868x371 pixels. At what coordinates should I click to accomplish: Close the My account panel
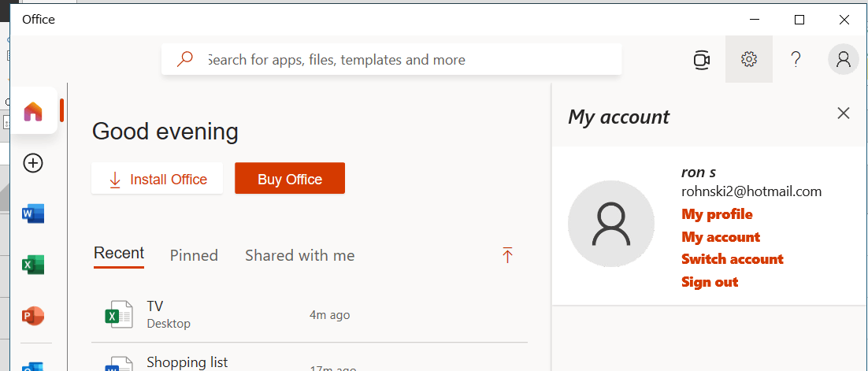pos(844,113)
